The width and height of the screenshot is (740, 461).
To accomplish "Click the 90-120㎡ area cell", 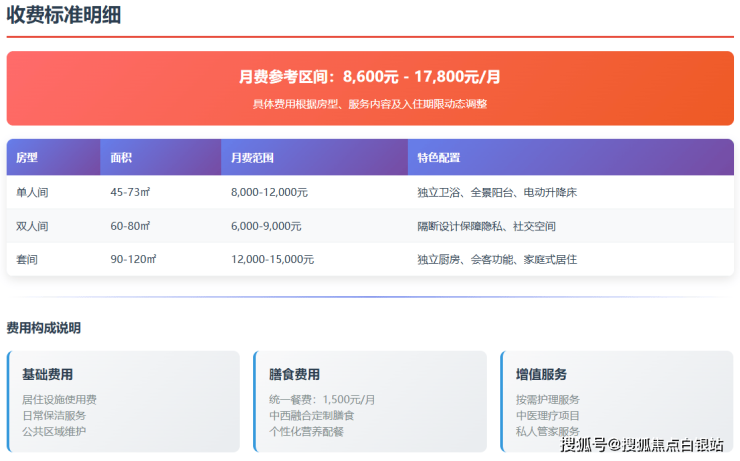I will pyautogui.click(x=133, y=259).
